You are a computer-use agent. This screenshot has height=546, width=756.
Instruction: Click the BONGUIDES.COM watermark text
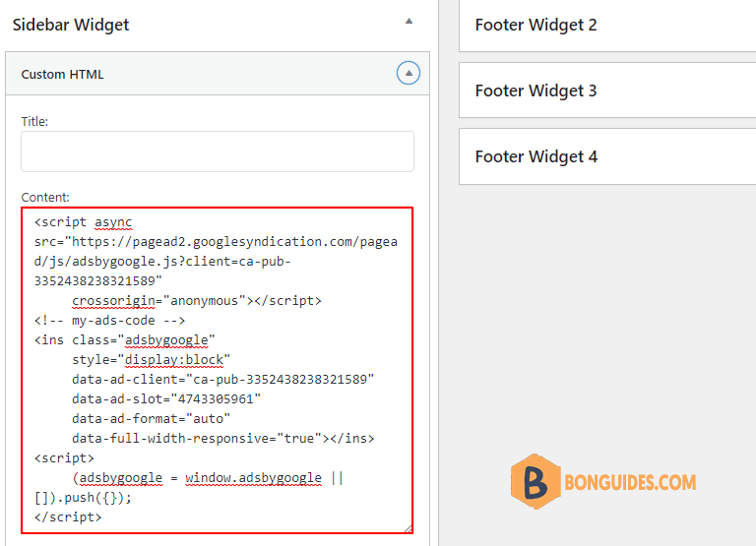pos(630,482)
